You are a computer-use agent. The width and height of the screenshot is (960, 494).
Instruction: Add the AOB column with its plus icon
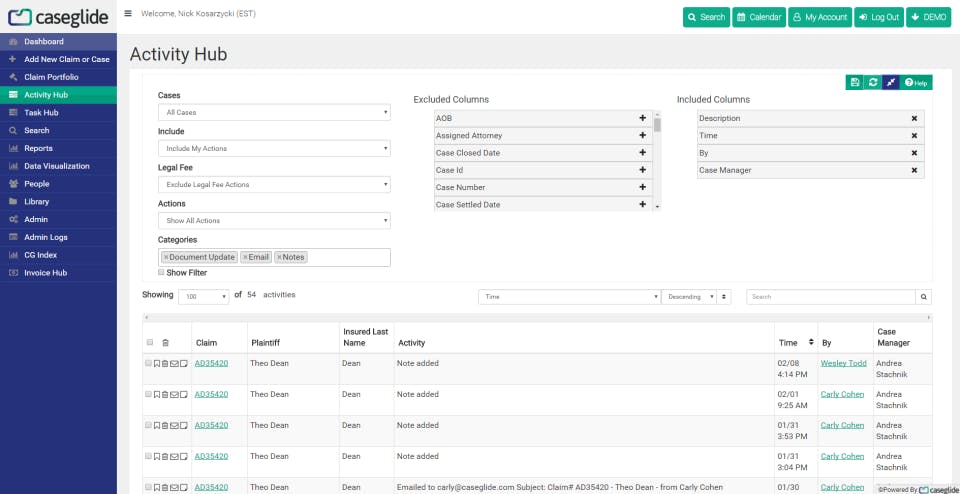coord(642,118)
